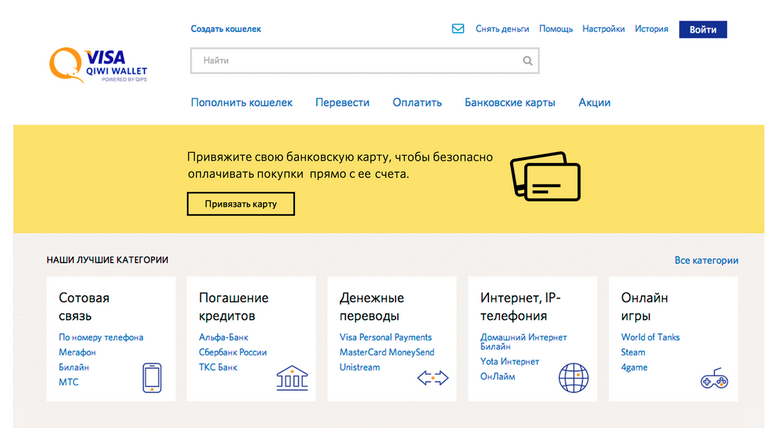Open the Сотовая связь category heading
778x428 pixels.
(x=84, y=307)
